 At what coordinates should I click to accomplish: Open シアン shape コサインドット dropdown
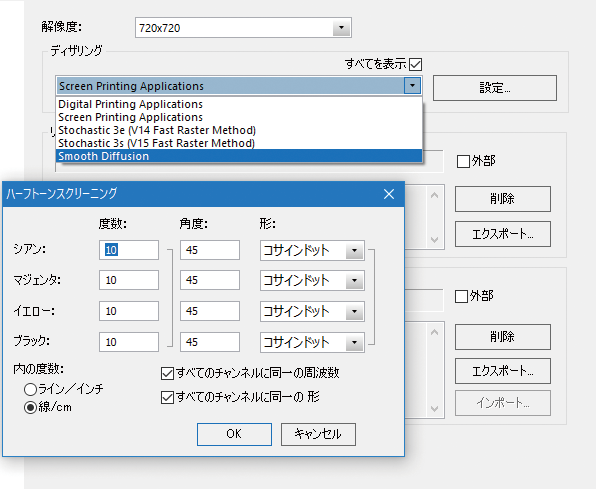click(x=354, y=250)
